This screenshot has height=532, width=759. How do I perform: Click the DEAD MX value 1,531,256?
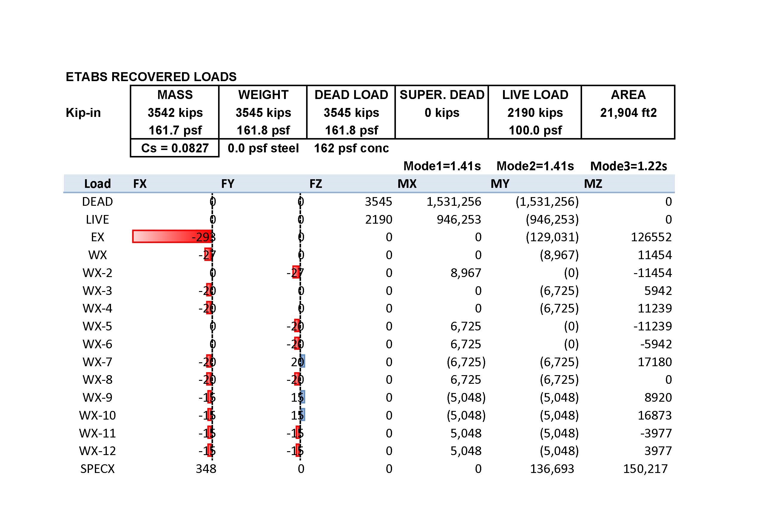point(453,202)
